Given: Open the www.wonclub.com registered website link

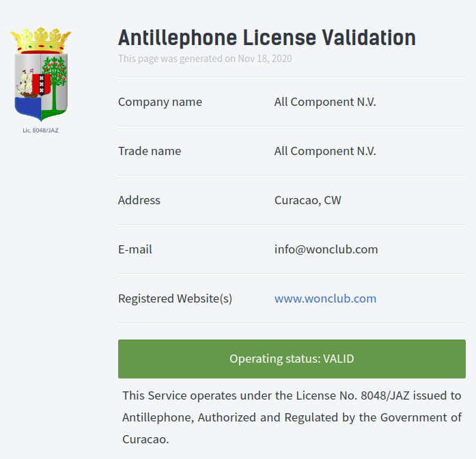Looking at the screenshot, I should point(325,298).
